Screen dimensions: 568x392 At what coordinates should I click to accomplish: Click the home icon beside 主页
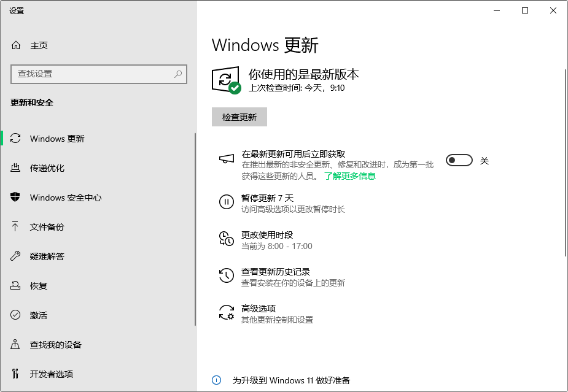[16, 45]
